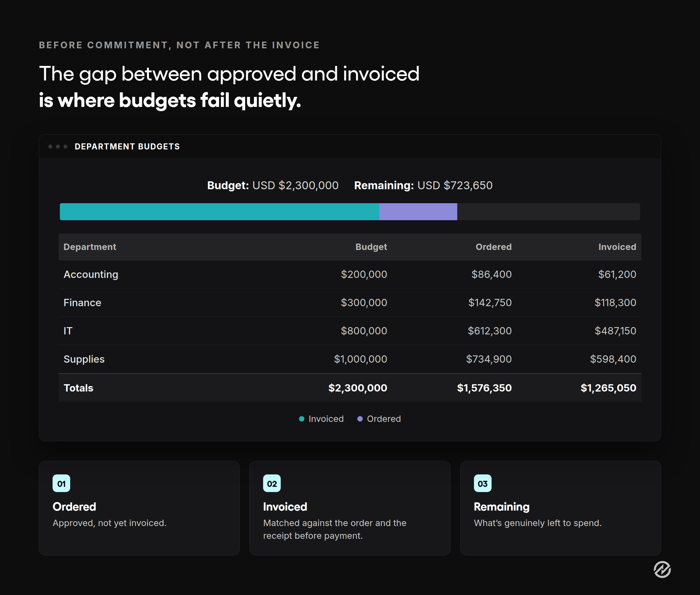Click Accounting ordered value $86,400

tap(492, 275)
